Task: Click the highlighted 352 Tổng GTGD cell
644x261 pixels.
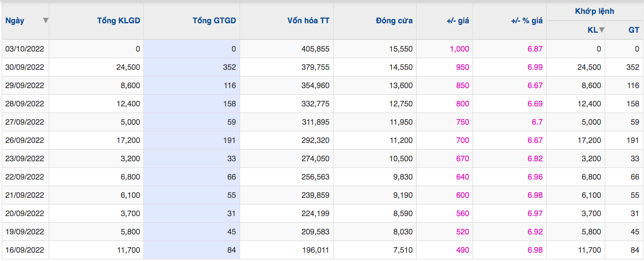Action: (192, 67)
